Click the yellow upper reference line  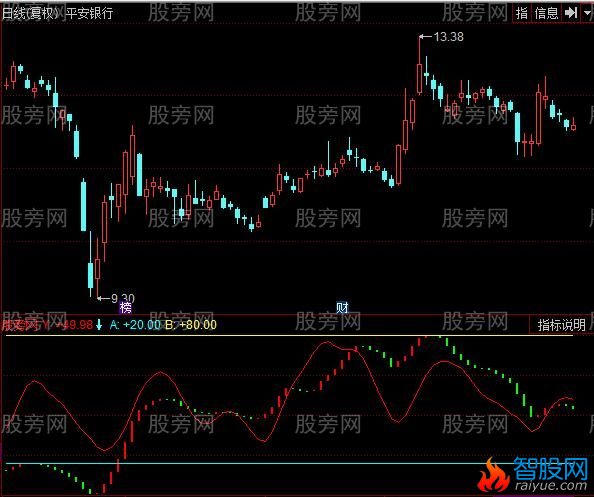[289, 336]
